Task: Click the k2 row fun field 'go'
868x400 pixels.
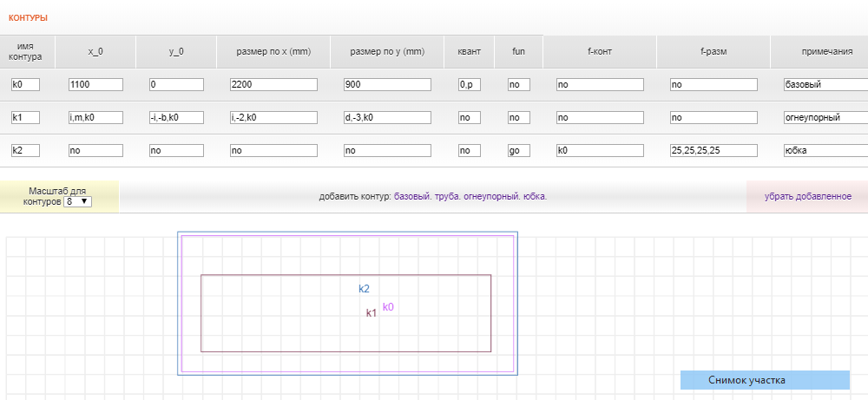Action: pos(518,150)
